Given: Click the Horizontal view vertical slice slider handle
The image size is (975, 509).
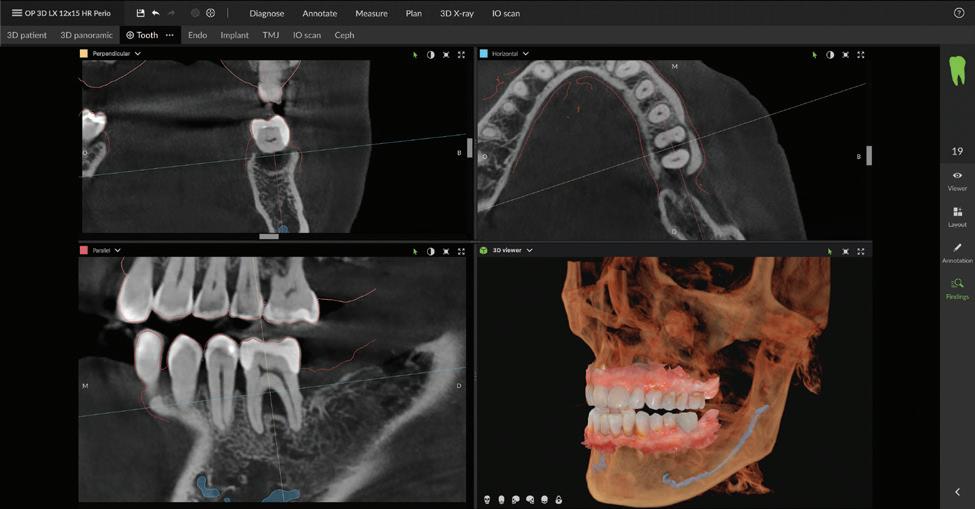Looking at the screenshot, I should coord(869,155).
